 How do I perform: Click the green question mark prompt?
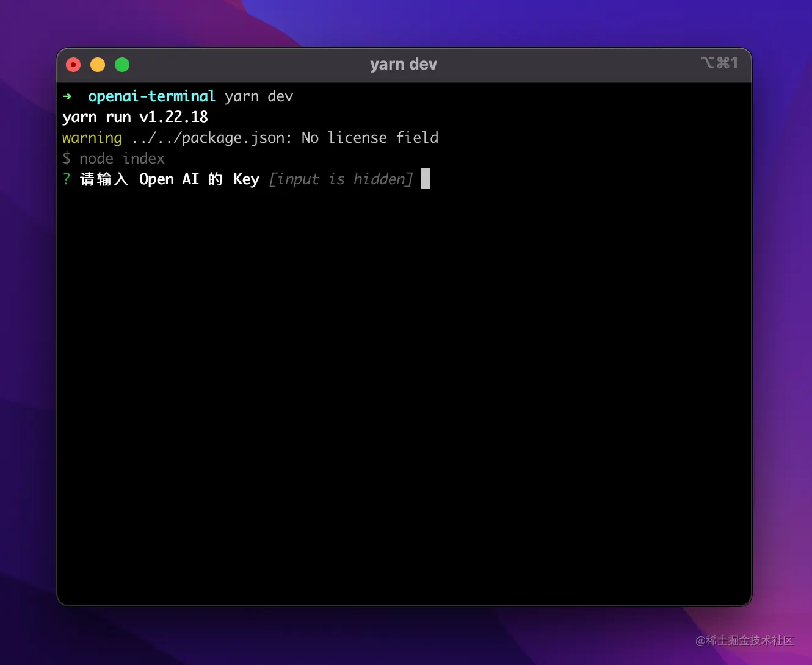tap(67, 179)
